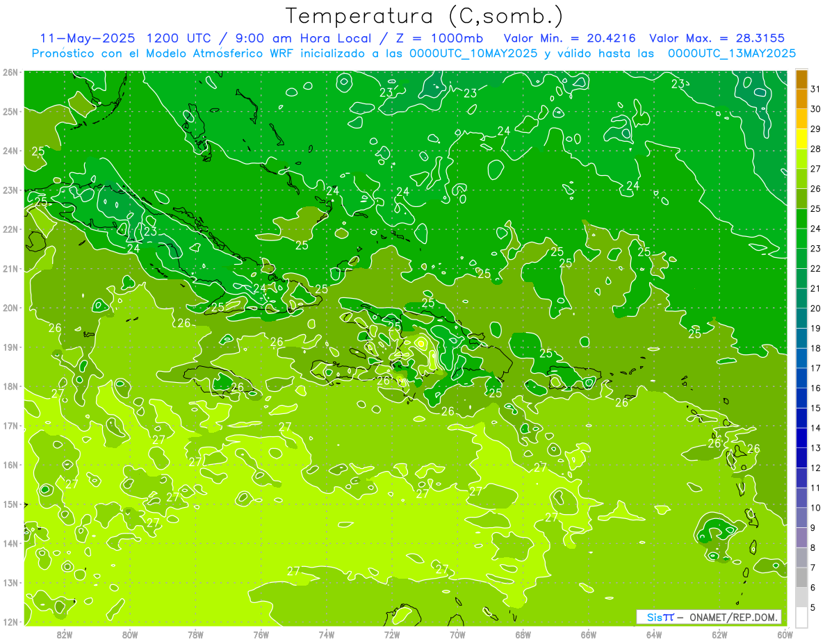Click the 25N latitude axis label
This screenshot has width=834, height=644.
coord(10,112)
